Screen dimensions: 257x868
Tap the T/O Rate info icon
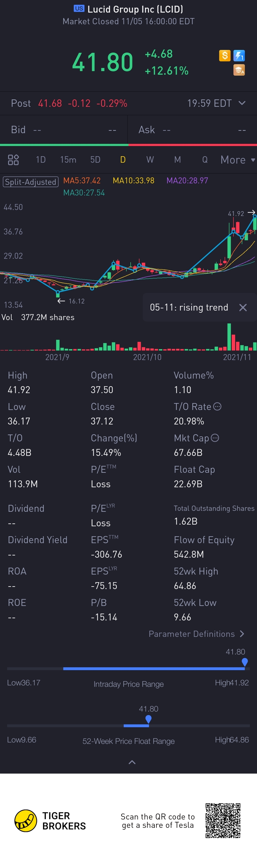coord(217,406)
